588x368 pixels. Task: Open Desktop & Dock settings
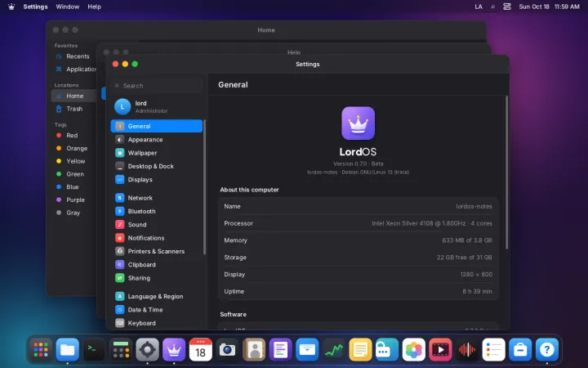click(157, 166)
